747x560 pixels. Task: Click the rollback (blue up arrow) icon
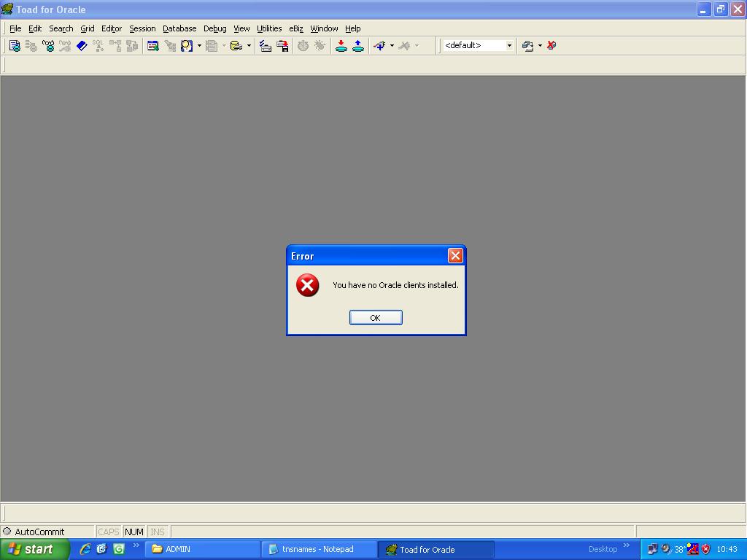358,46
